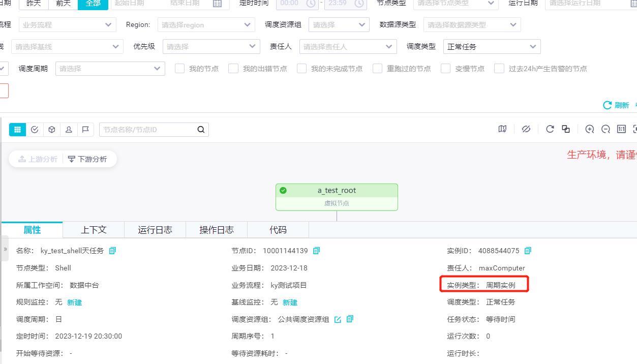637x364 pixels.
Task: Open the 调度类型 dropdown showing 正常任务
Action: click(x=492, y=46)
